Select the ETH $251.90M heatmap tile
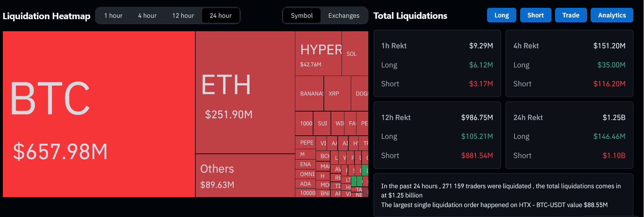 (245, 92)
